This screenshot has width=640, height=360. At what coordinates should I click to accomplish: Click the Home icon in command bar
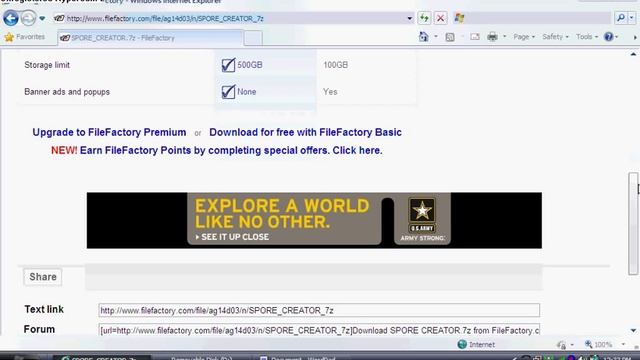424,37
